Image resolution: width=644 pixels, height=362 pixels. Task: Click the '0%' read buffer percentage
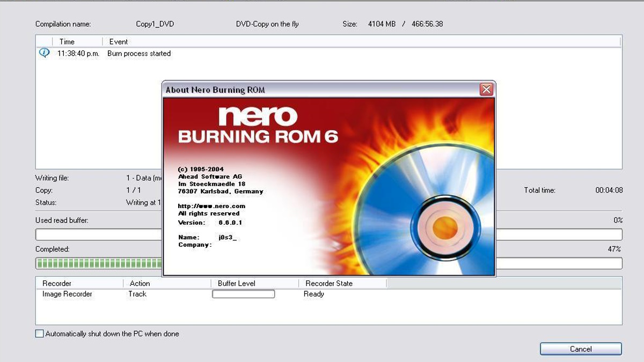[618, 220]
